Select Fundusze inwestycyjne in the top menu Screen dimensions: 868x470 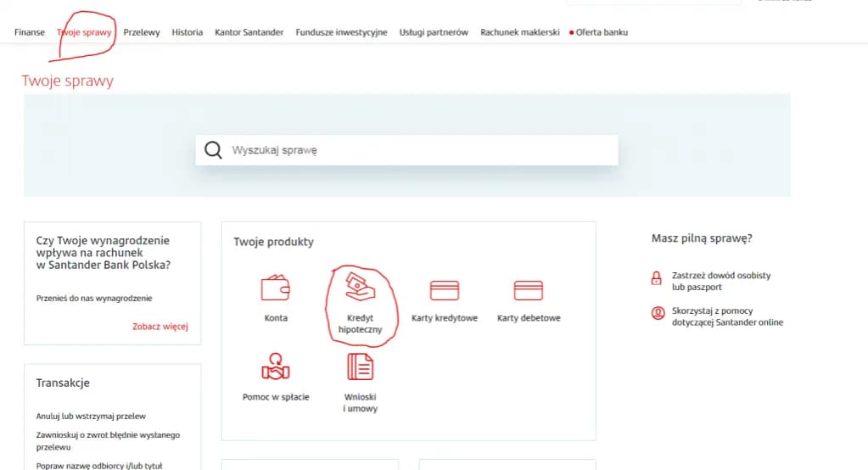click(341, 32)
